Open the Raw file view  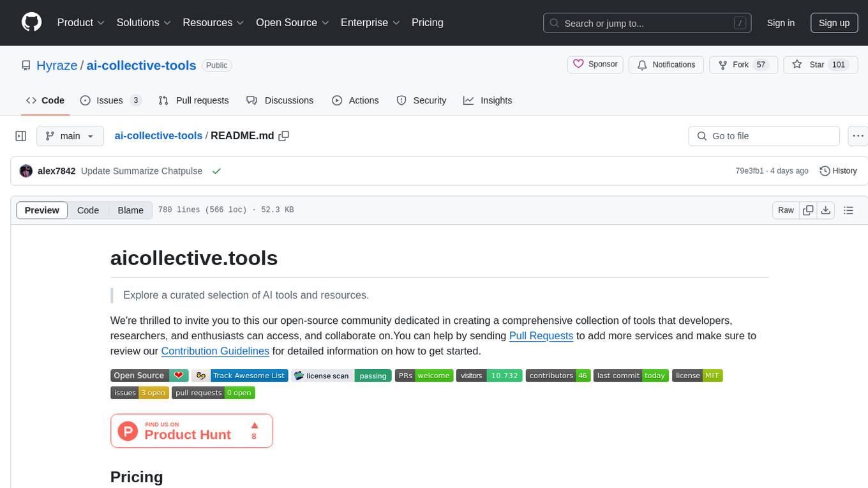click(786, 210)
